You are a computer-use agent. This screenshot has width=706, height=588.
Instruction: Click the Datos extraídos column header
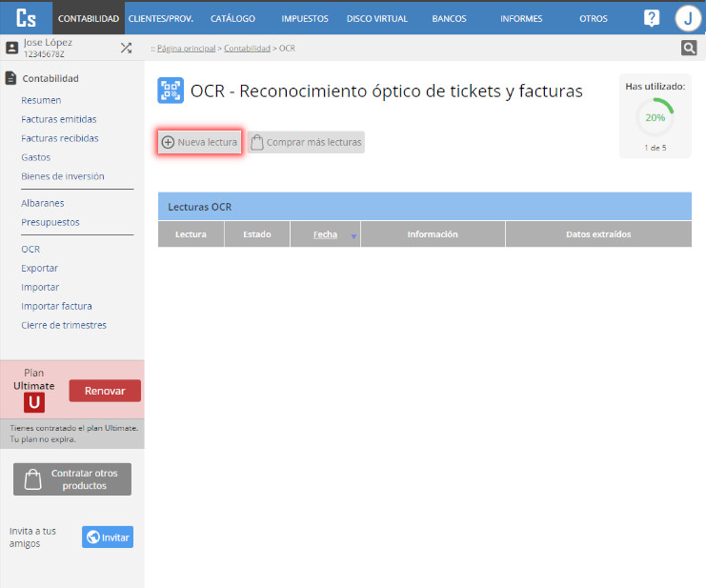click(598, 234)
